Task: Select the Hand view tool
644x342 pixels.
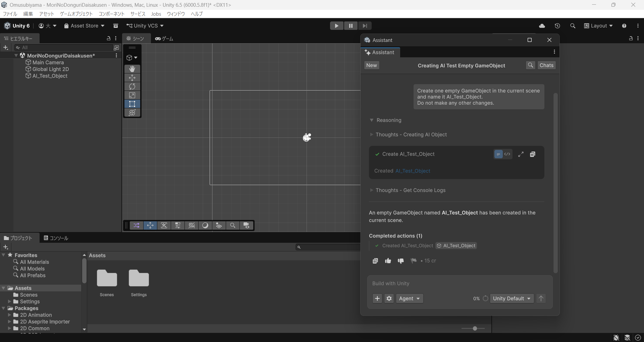Action: [132, 69]
